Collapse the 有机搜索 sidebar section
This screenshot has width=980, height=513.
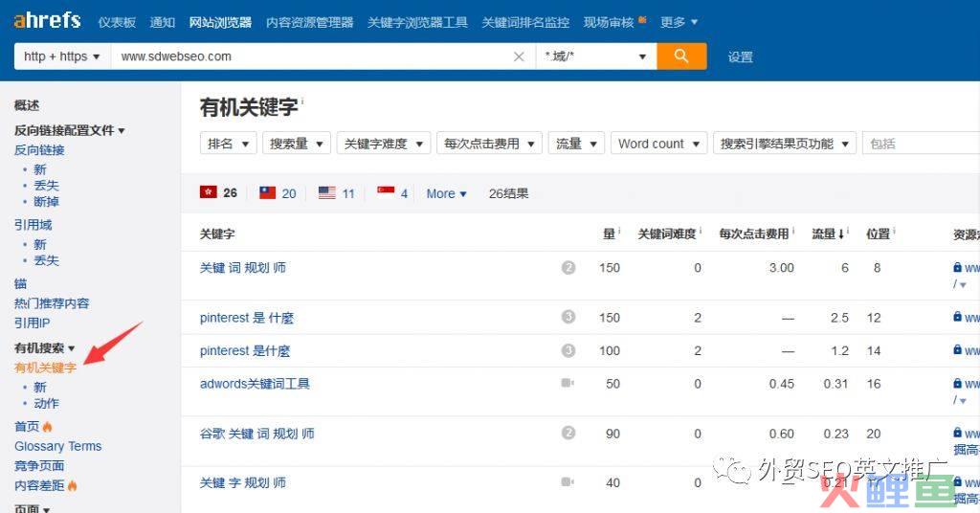(x=44, y=347)
